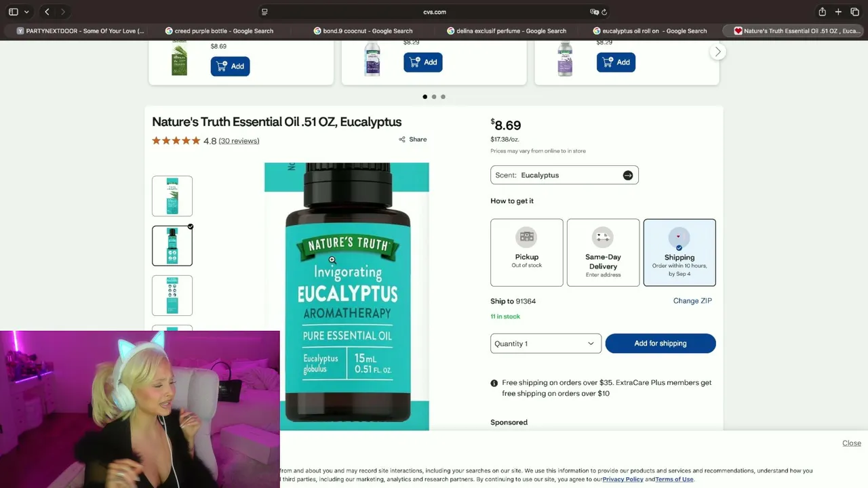Open the Quantity 1 dropdown

(x=546, y=344)
